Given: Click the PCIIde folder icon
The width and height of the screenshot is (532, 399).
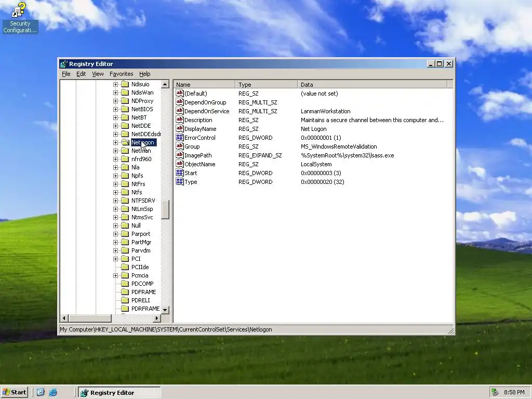Looking at the screenshot, I should click(125, 267).
